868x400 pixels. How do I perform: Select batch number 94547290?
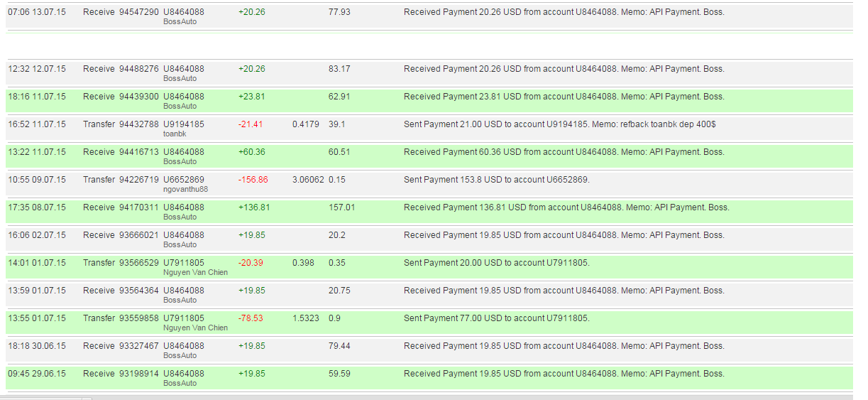tap(139, 12)
